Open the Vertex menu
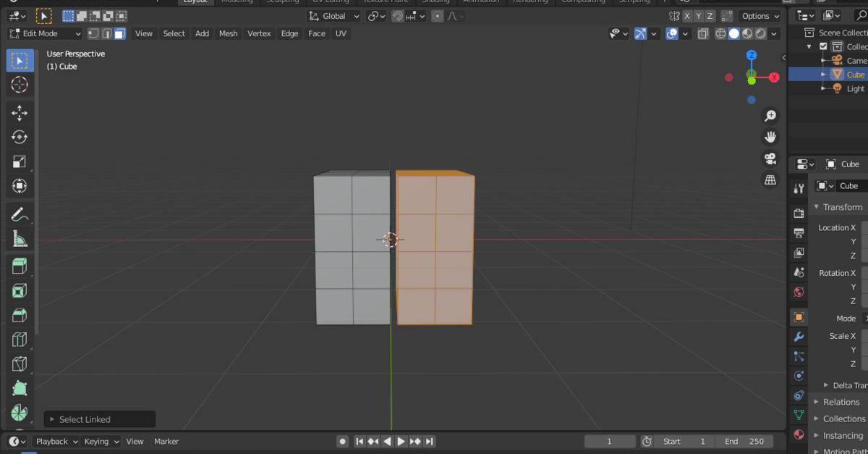 point(259,33)
